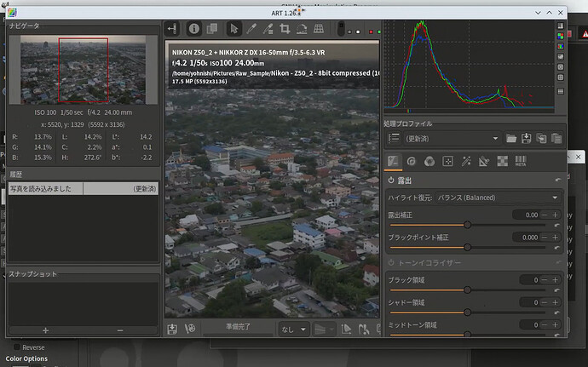Viewport: 588px width, 367px height.
Task: Switch to the Exposure tools tab
Action: 393,161
